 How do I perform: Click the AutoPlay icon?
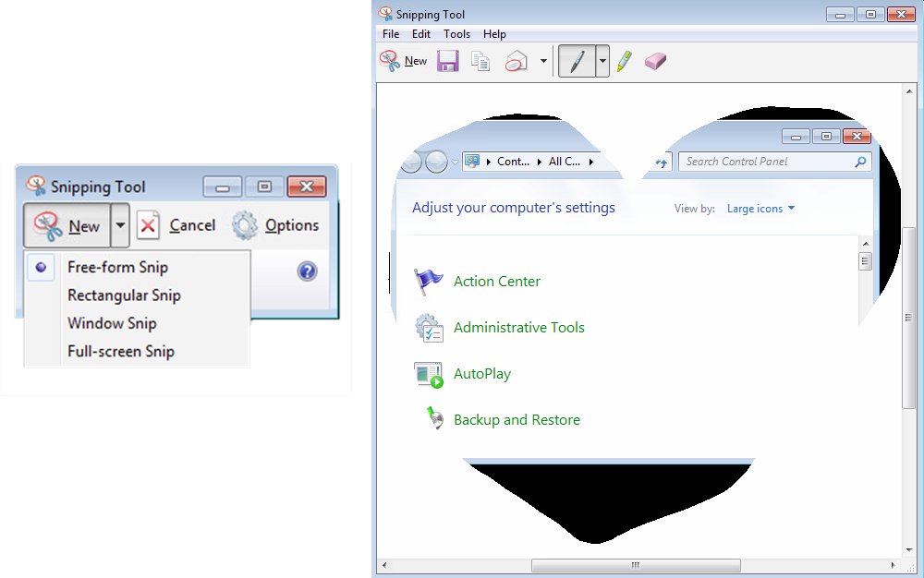tap(429, 374)
